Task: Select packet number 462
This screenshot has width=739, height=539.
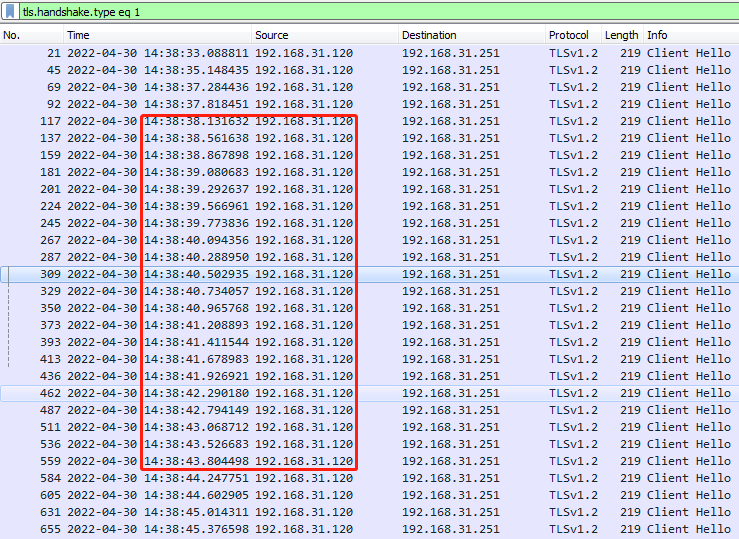Action: pyautogui.click(x=370, y=393)
